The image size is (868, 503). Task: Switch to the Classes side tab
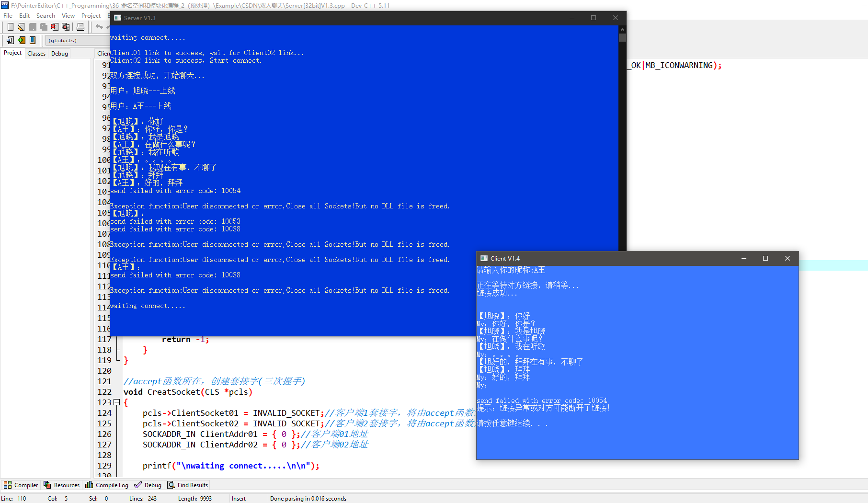[36, 54]
